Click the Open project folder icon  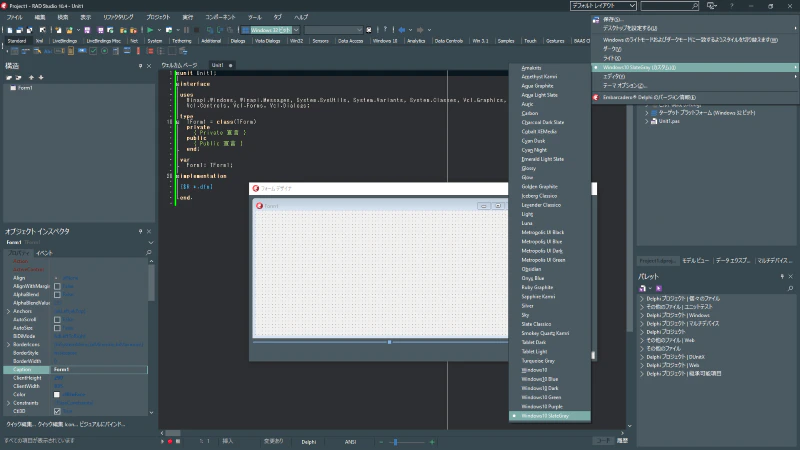69,30
